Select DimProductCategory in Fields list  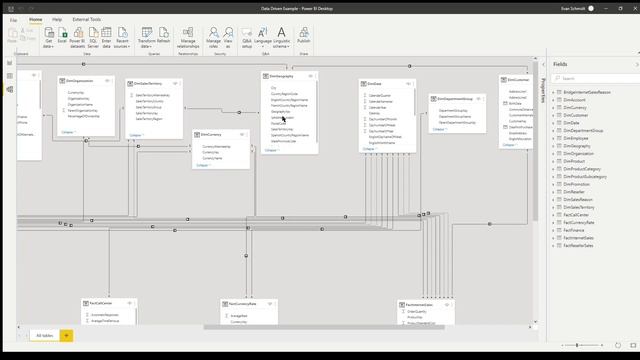(x=582, y=169)
